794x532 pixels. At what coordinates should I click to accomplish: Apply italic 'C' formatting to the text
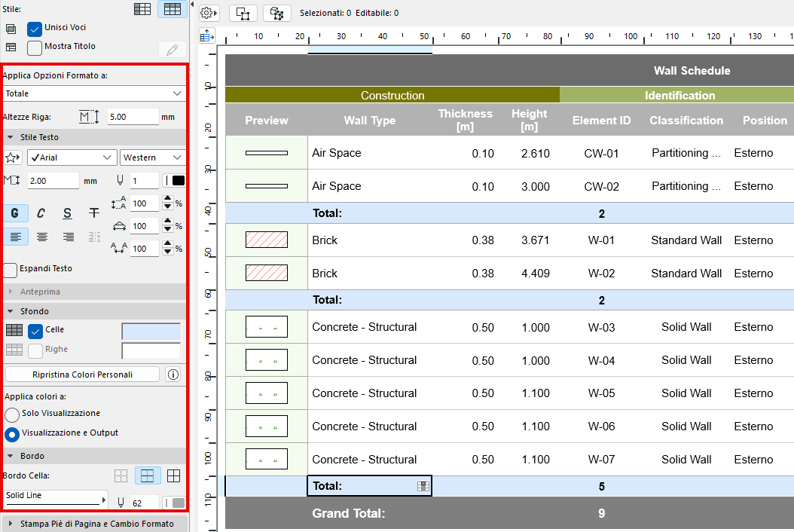tap(41, 213)
